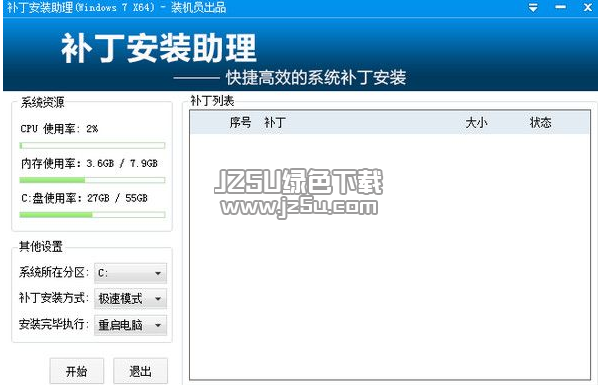Close the patch installer window
The width and height of the screenshot is (598, 385).
588,7
